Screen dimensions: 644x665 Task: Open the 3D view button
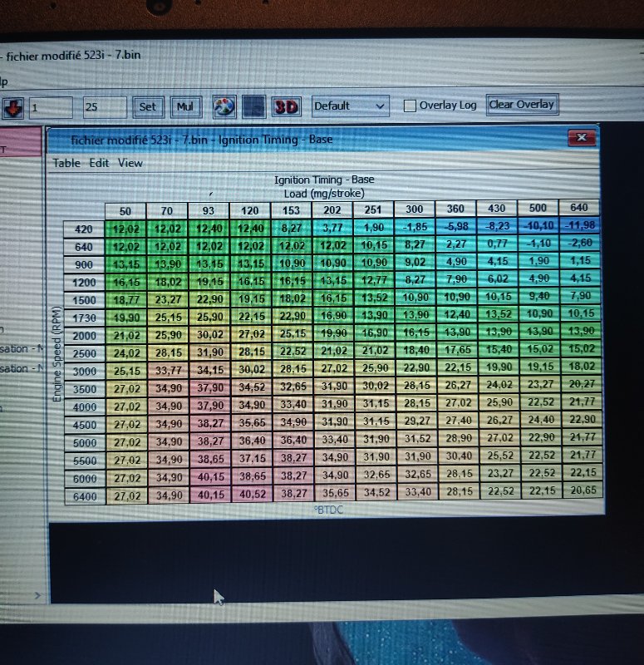[287, 106]
